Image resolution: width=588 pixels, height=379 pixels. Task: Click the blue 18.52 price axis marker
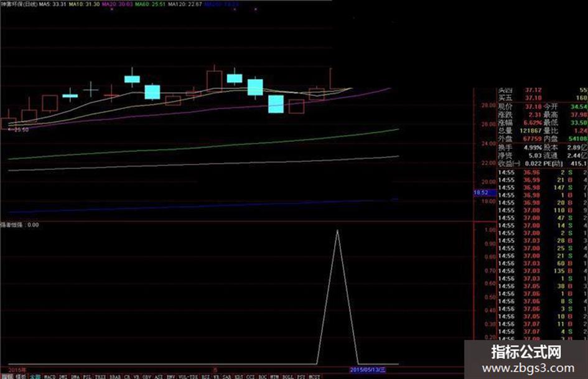[x=485, y=192]
